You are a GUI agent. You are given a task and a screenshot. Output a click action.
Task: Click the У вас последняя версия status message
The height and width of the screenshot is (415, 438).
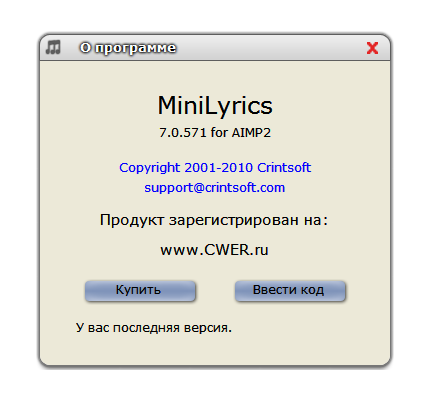[154, 328]
